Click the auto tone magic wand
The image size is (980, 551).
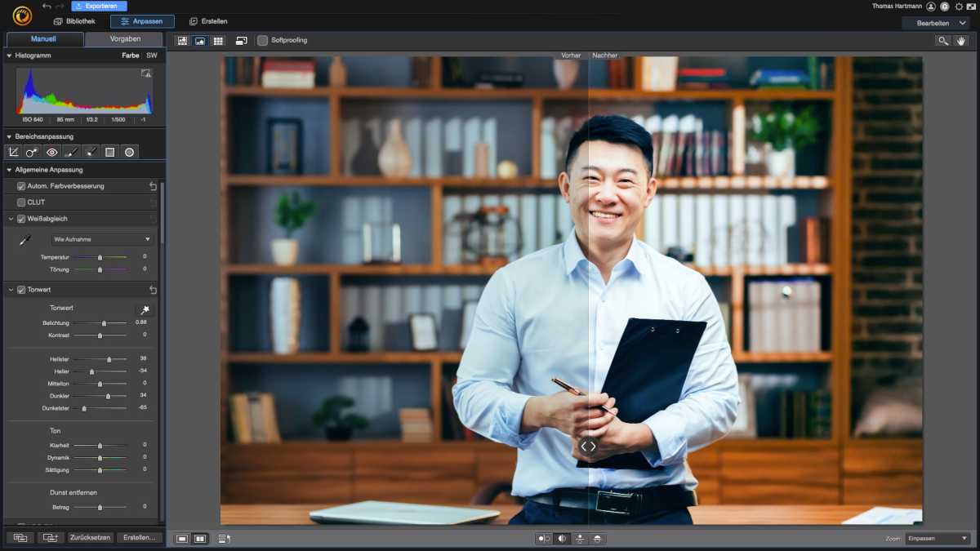[x=145, y=310]
